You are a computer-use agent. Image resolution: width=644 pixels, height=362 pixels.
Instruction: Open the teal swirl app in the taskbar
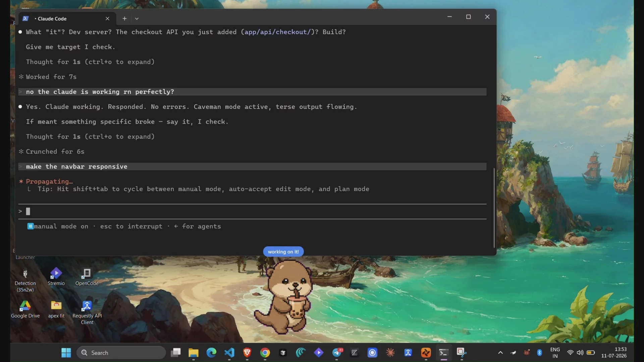pos(301,353)
